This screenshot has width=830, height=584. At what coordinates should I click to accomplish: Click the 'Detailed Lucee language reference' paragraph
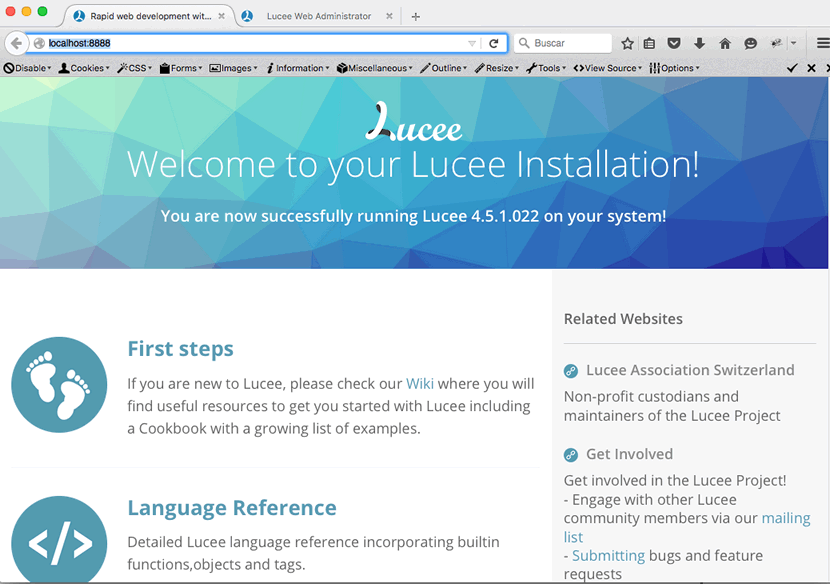click(313, 553)
